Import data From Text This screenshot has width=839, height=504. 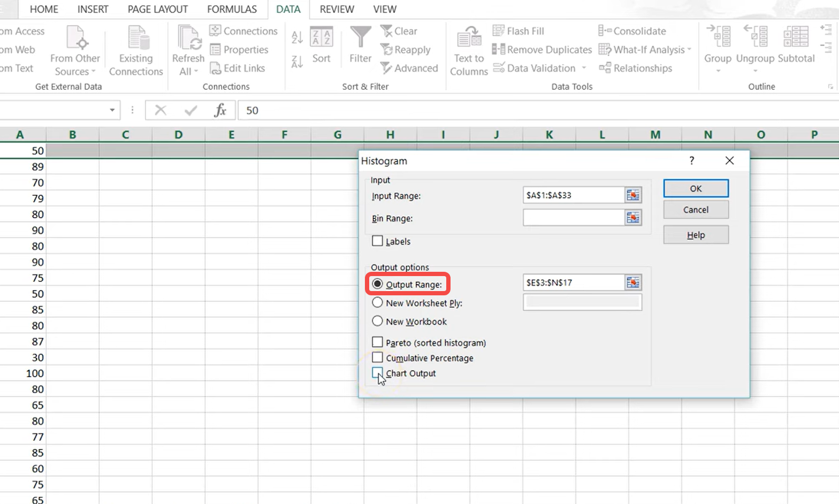(17, 68)
